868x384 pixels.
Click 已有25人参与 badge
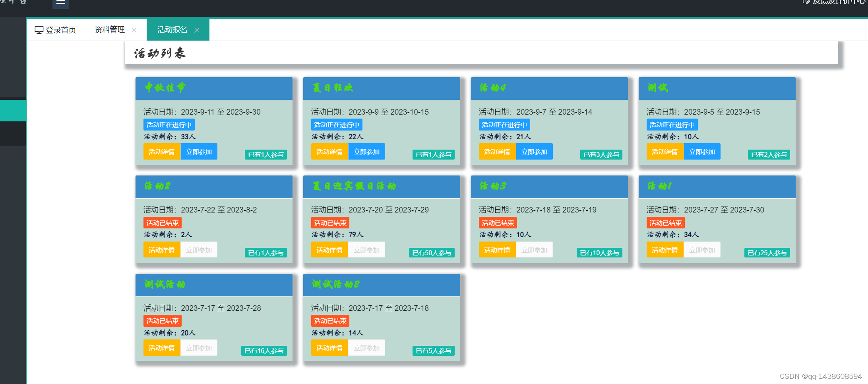767,253
